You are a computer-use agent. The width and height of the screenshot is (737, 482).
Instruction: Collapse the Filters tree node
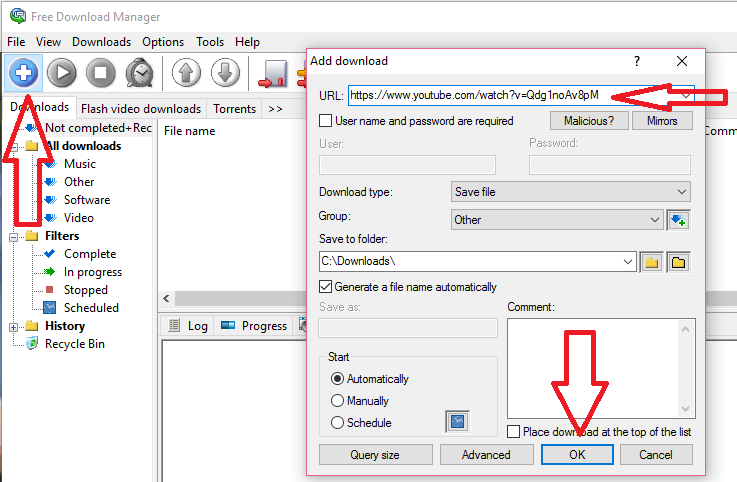14,237
